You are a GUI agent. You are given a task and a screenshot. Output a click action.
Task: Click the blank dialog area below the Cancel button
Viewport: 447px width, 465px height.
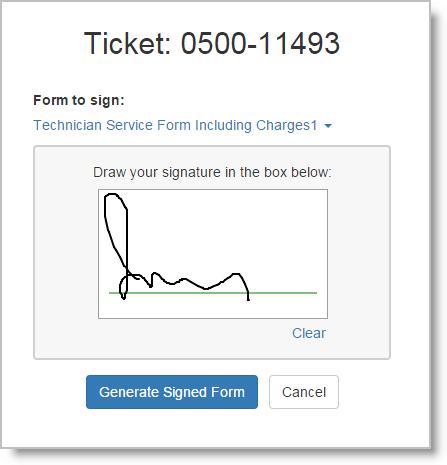(x=304, y=428)
